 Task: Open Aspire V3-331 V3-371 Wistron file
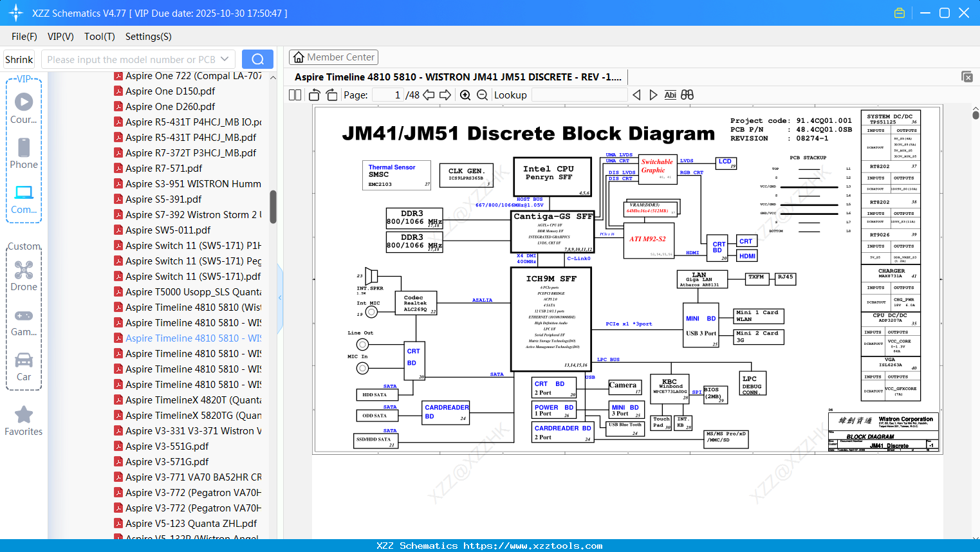pyautogui.click(x=194, y=431)
